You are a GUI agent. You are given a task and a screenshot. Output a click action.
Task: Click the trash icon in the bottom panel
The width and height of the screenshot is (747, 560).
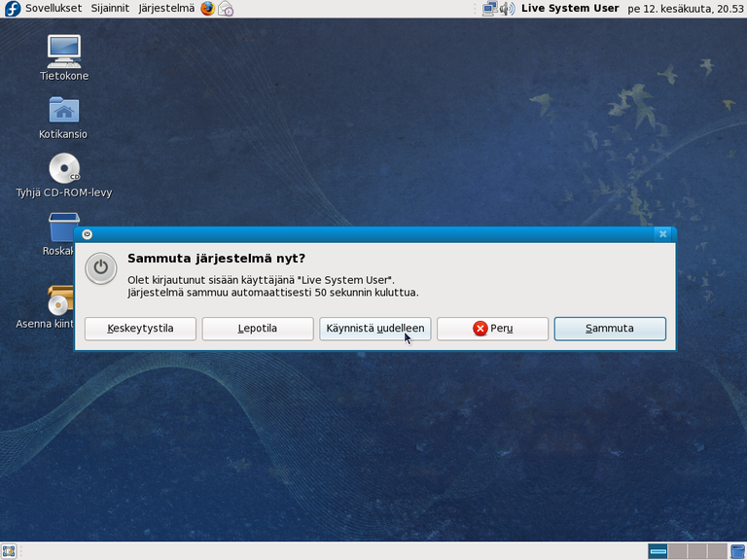pos(737,551)
